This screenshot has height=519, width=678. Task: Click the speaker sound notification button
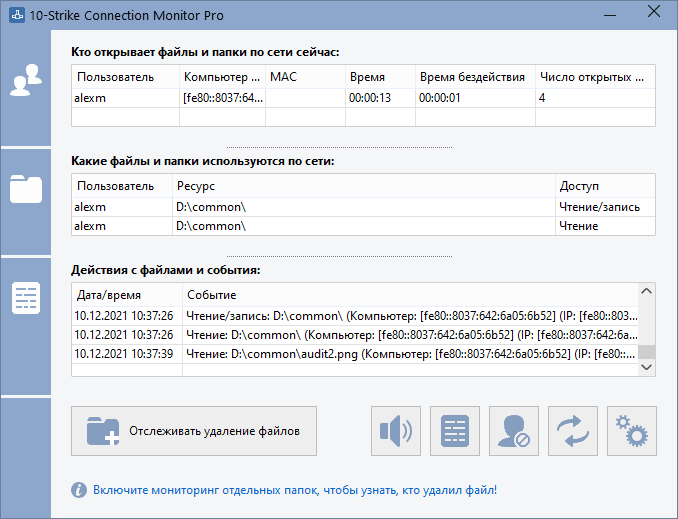click(396, 431)
